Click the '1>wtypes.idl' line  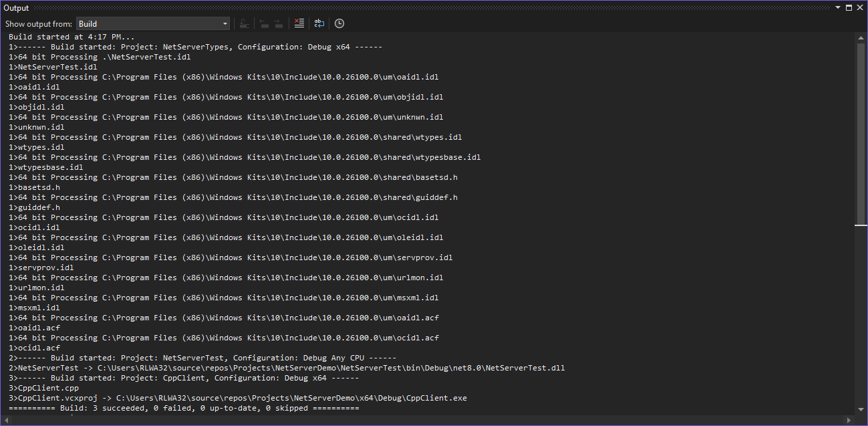click(37, 147)
